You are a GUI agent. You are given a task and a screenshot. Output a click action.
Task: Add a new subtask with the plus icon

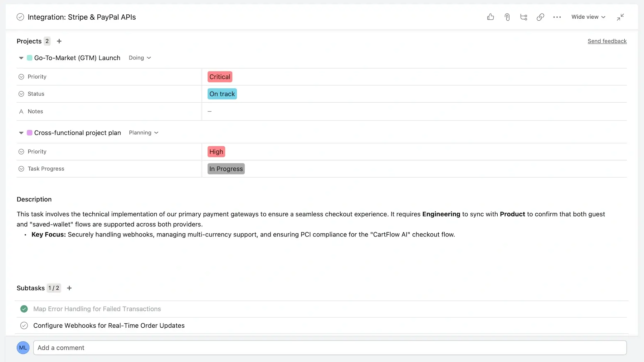click(x=69, y=288)
